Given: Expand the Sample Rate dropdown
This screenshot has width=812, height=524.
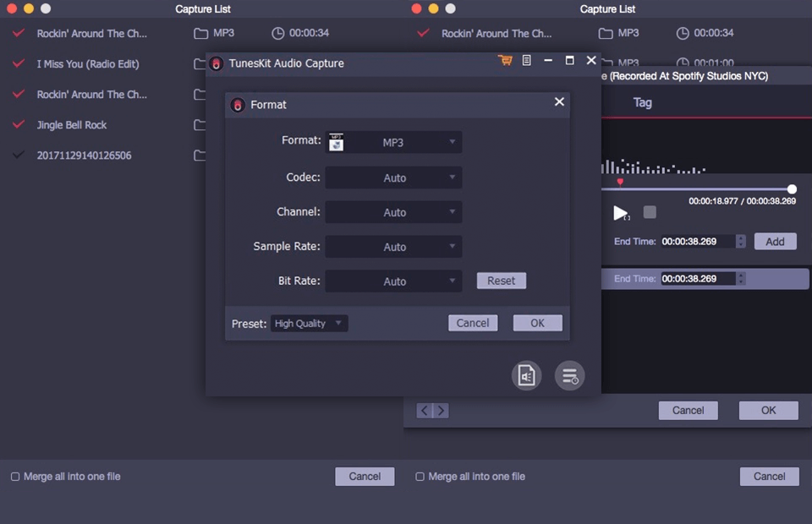Looking at the screenshot, I should coord(393,246).
